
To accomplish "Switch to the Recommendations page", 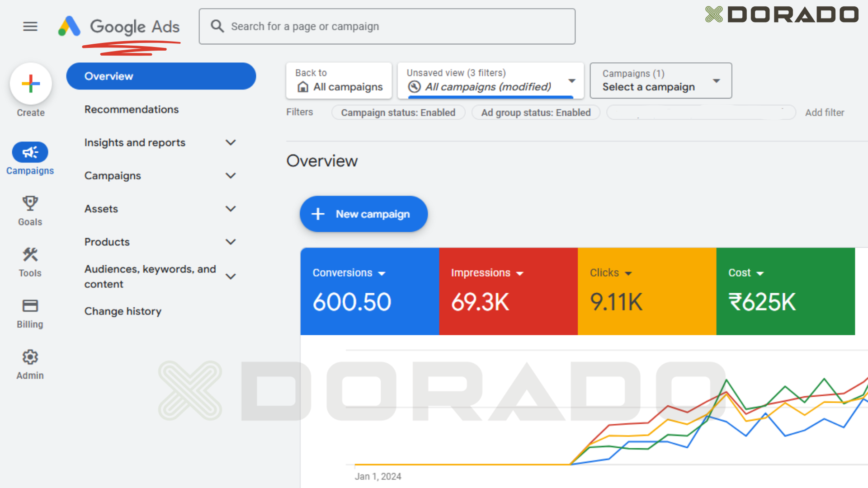I will coord(131,109).
